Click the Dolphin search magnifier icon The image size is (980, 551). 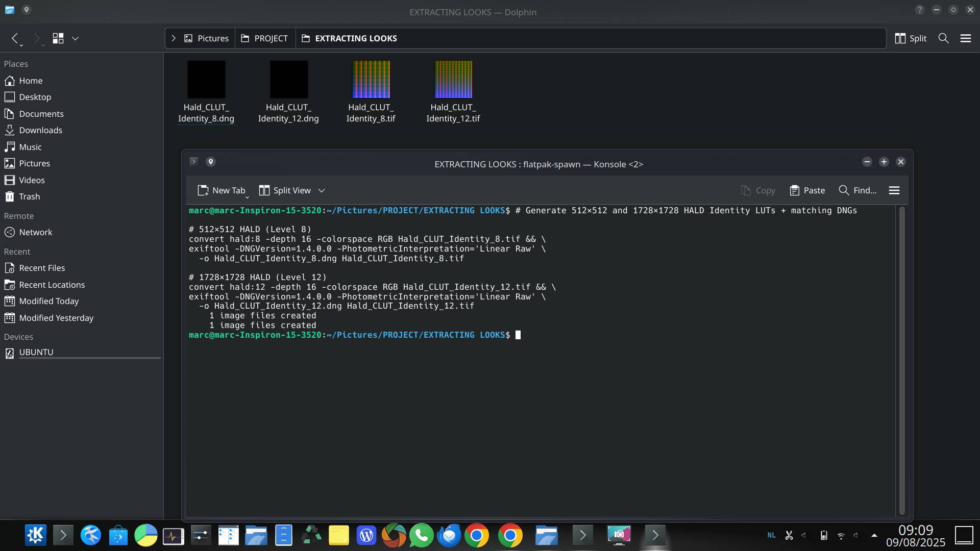(943, 38)
